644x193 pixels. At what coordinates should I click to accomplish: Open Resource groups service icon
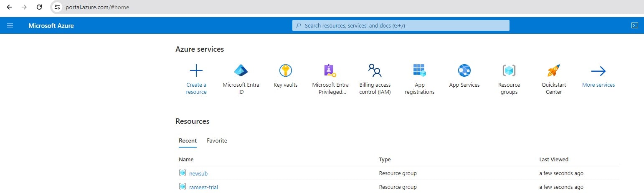pyautogui.click(x=509, y=70)
